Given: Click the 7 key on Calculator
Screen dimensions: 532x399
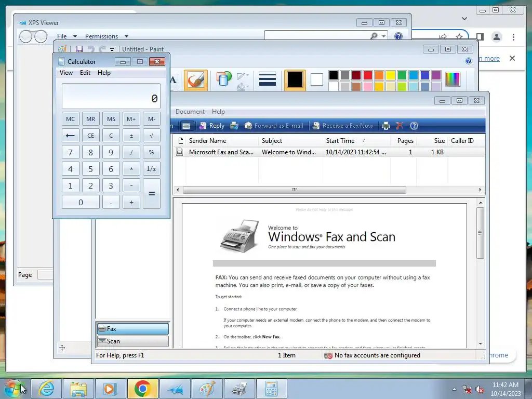Looking at the screenshot, I should pyautogui.click(x=70, y=152).
